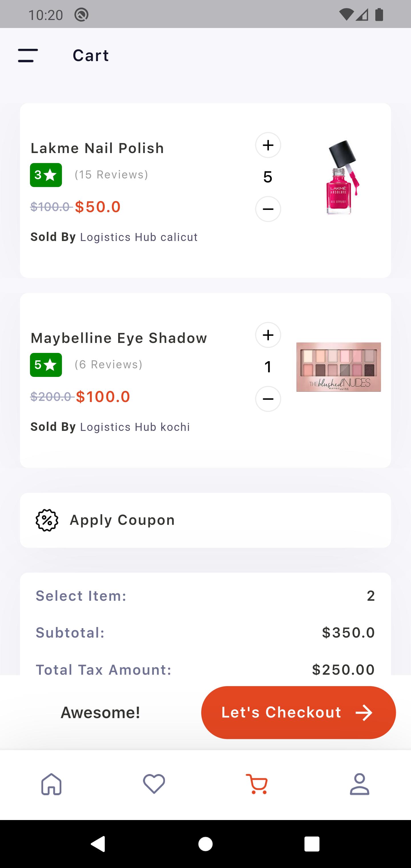
Task: Tap the Let's Checkout button
Action: 299,713
